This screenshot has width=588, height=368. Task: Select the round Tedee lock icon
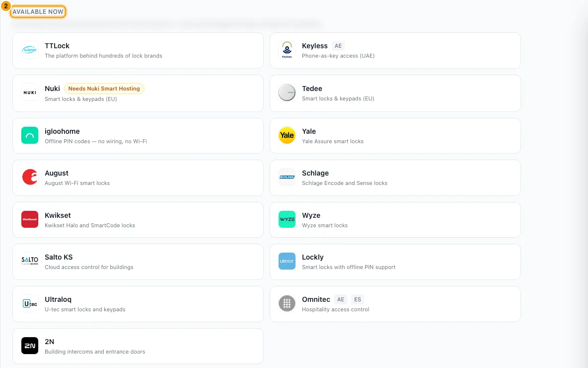tap(287, 92)
